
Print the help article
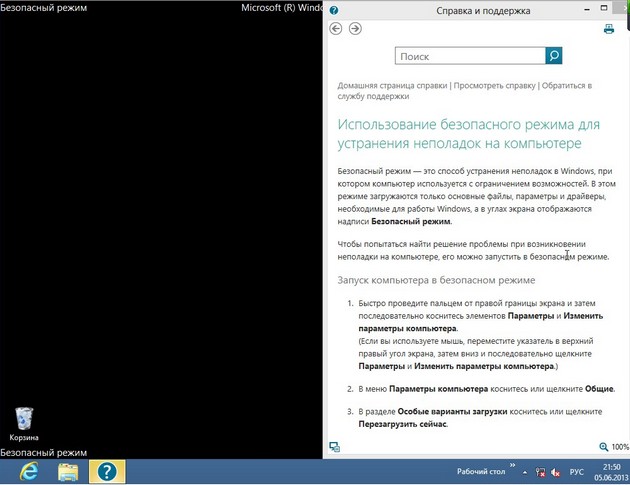pyautogui.click(x=608, y=29)
